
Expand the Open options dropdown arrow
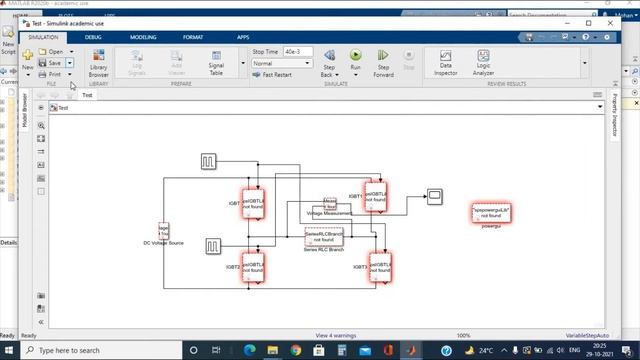tap(71, 51)
